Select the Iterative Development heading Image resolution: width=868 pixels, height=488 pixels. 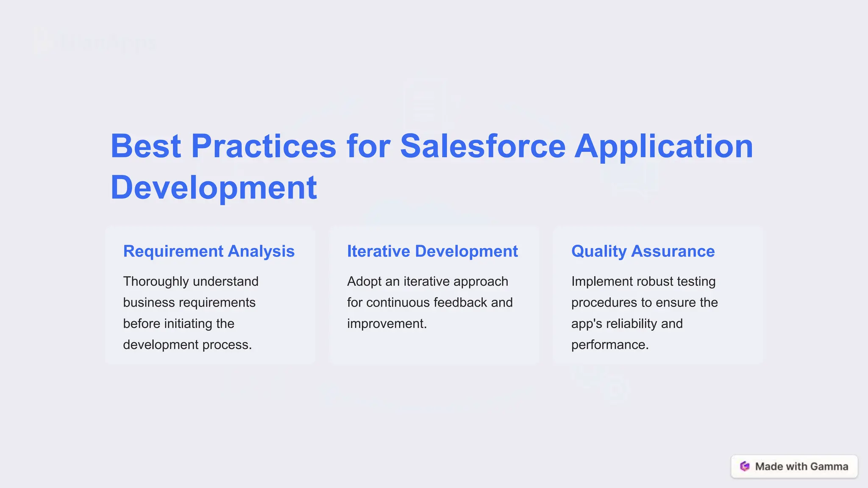pyautogui.click(x=432, y=251)
